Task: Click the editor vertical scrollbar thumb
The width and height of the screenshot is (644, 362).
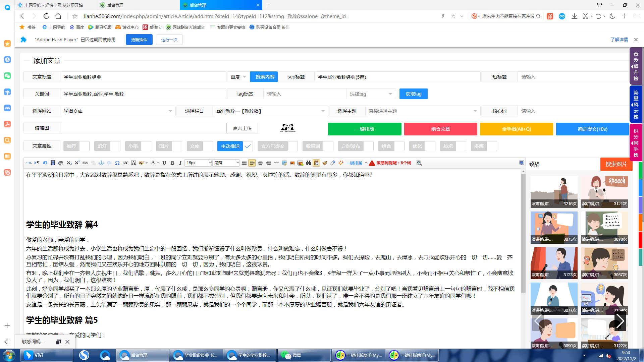Action: (523, 234)
